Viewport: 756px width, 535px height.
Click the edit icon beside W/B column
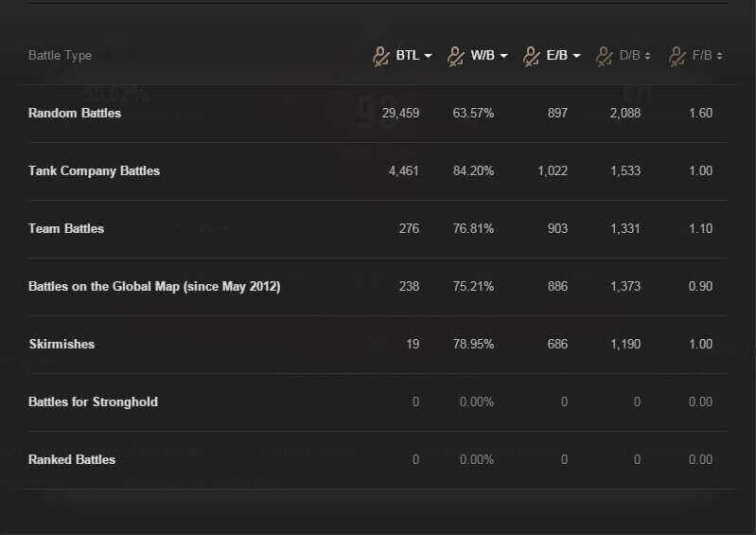tap(456, 57)
